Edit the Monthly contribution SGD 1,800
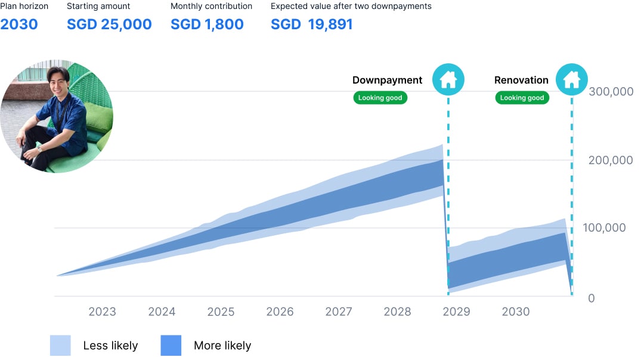Viewport: 644px width, 357px height. pos(207,24)
